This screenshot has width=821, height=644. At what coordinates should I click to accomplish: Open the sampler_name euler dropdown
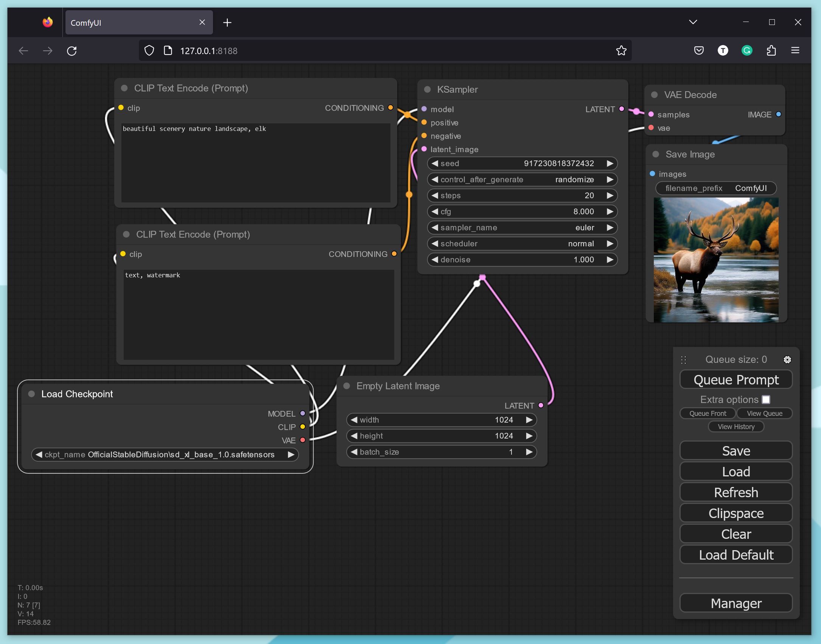(x=522, y=228)
